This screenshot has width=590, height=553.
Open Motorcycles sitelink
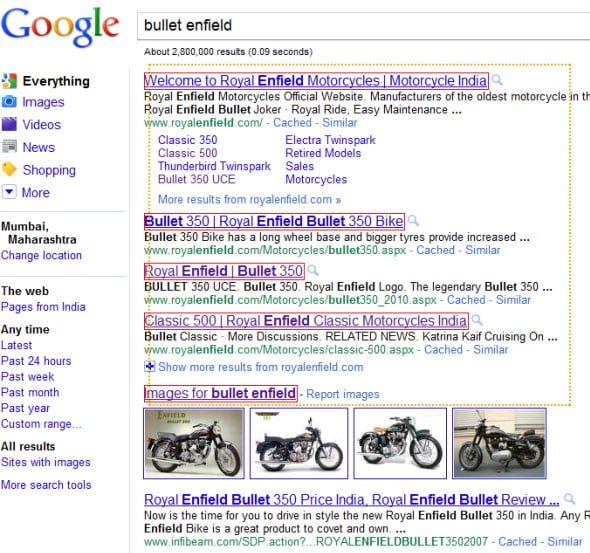point(316,179)
